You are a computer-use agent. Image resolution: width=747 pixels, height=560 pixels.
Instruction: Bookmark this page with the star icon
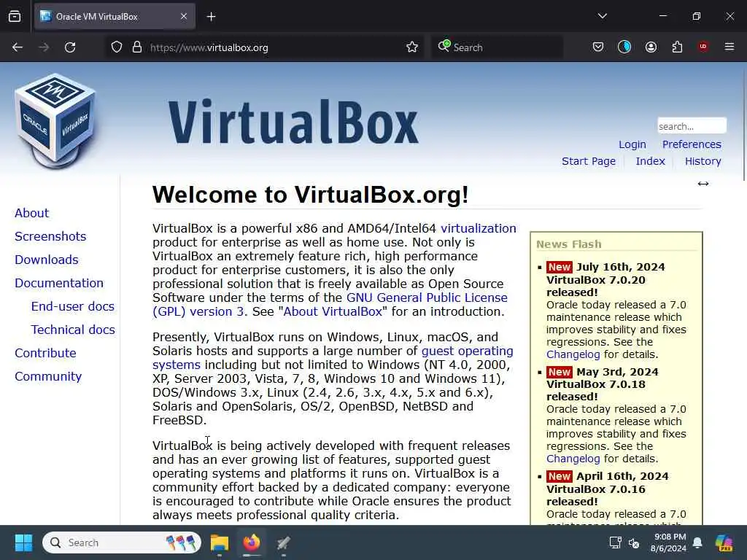point(412,47)
